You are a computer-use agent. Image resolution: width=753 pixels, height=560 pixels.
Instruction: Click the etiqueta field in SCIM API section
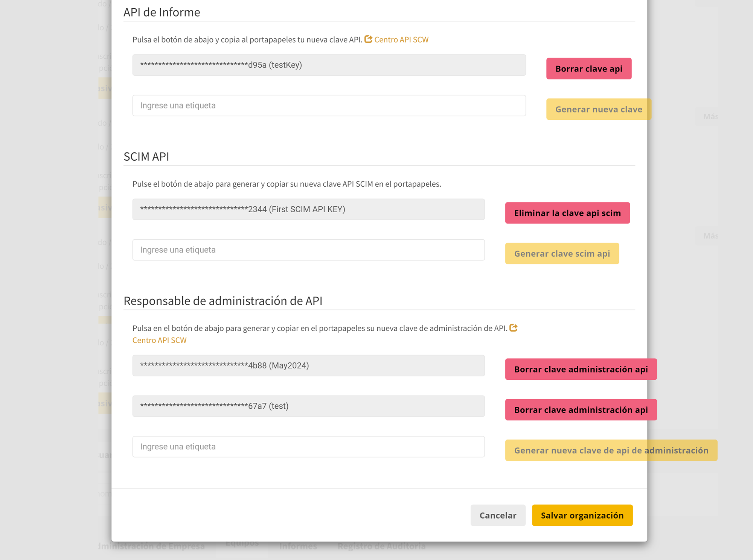[308, 250]
